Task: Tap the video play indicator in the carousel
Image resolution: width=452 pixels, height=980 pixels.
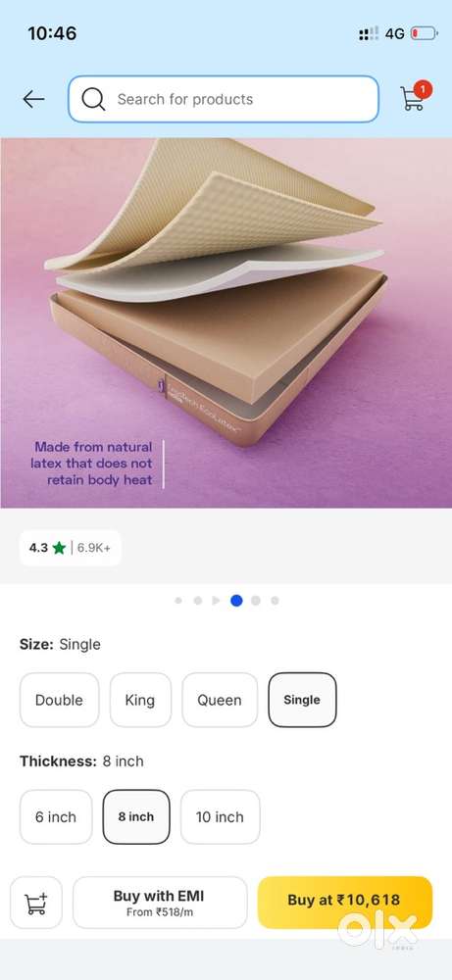Action: (x=216, y=601)
